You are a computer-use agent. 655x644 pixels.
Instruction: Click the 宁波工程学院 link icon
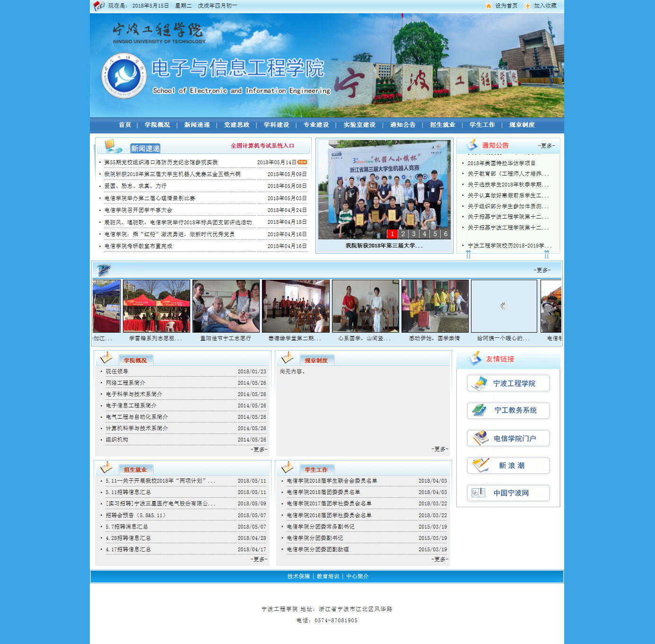pyautogui.click(x=480, y=383)
